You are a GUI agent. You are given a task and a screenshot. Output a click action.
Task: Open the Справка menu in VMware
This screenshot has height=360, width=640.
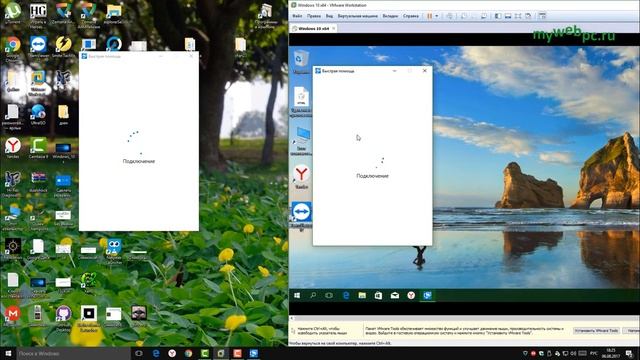pos(411,16)
